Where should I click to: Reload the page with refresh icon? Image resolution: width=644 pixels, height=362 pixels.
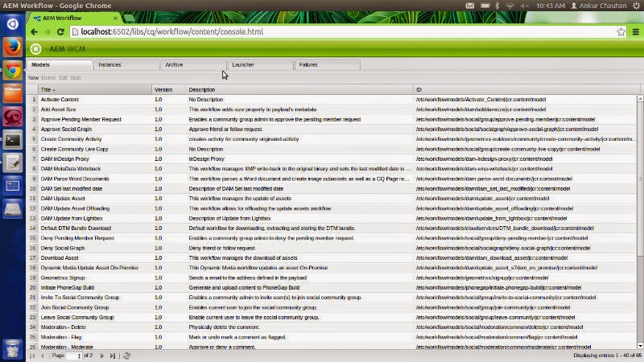pos(60,31)
